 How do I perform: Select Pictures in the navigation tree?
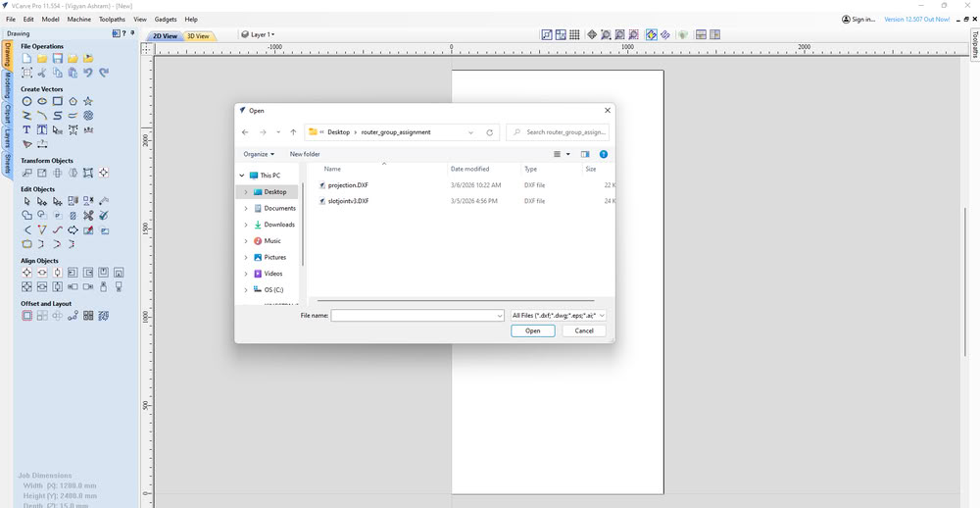point(275,257)
